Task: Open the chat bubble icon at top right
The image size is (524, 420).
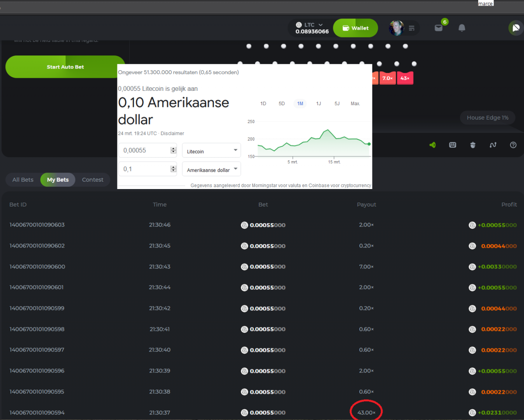Action: [516, 28]
